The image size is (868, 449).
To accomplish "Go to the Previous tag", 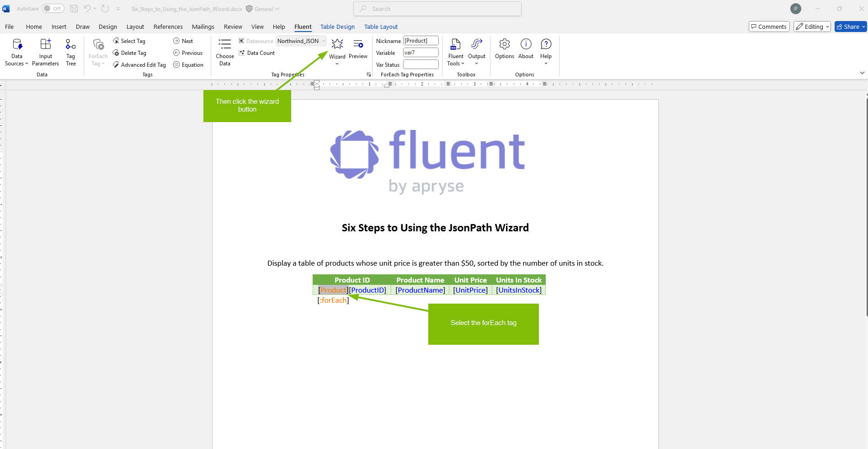I will (188, 53).
